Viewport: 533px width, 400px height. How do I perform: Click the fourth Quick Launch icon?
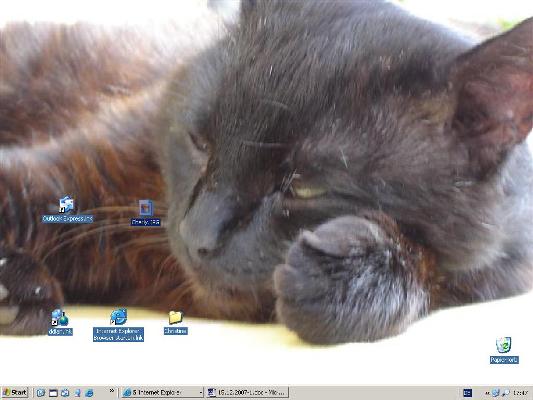[78, 393]
